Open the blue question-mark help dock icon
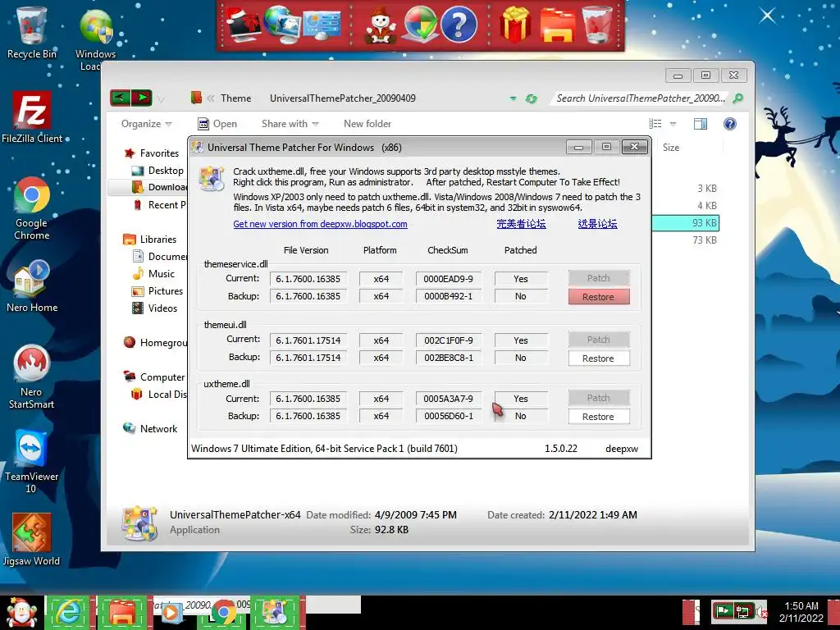 pos(459,25)
